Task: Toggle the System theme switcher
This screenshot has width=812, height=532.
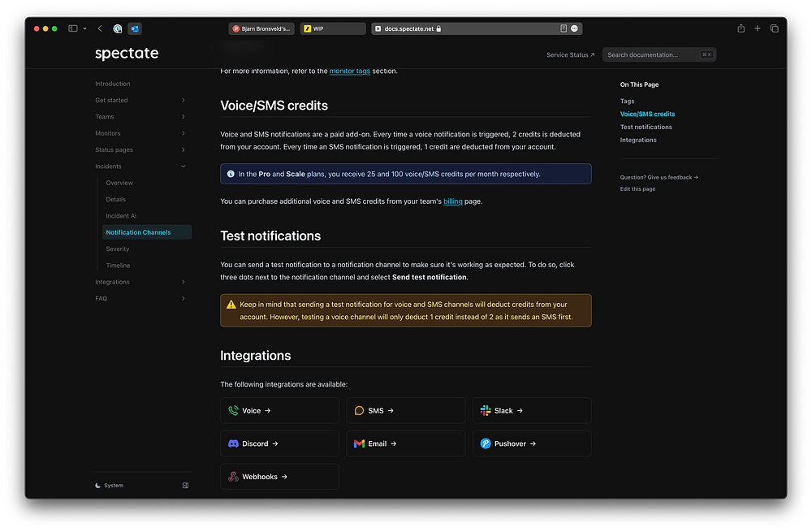Action: 110,486
